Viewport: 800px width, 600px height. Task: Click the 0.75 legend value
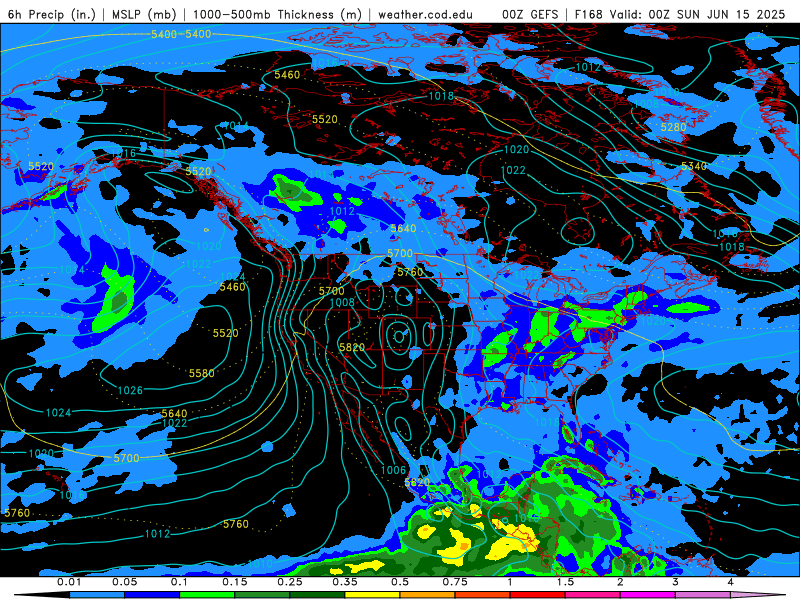pyautogui.click(x=455, y=582)
